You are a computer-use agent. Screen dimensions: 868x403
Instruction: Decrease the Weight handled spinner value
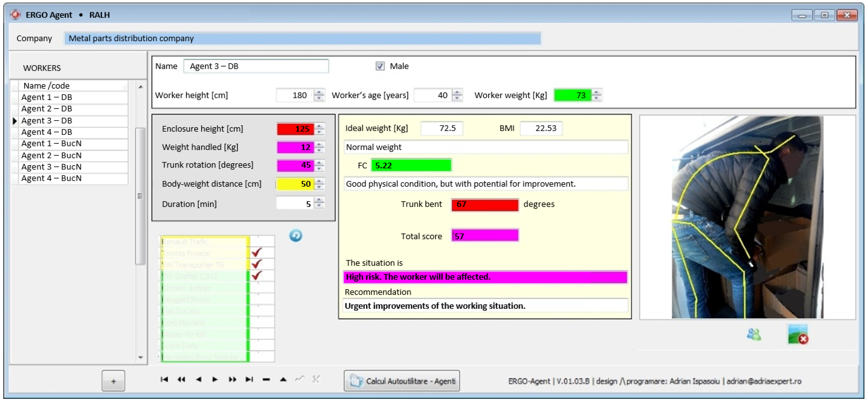pos(319,150)
